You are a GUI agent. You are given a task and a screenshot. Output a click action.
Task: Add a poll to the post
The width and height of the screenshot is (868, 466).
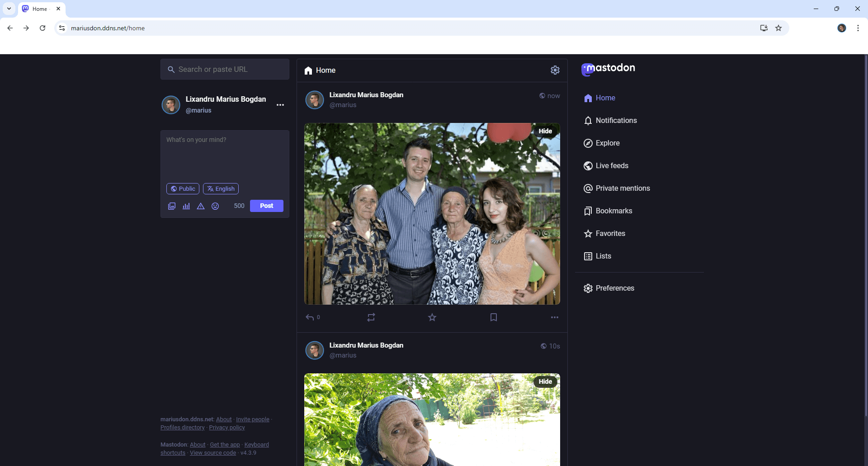click(x=186, y=206)
